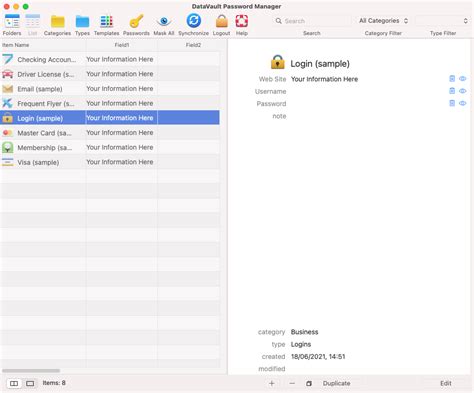Click the Business category value
The width and height of the screenshot is (474, 393).
click(304, 332)
